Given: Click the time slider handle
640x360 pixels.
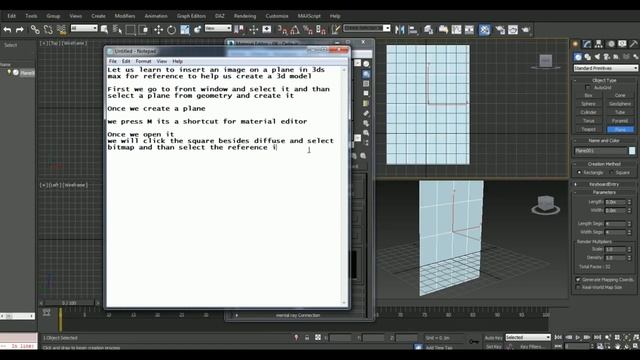Looking at the screenshot, I should 69,303.
